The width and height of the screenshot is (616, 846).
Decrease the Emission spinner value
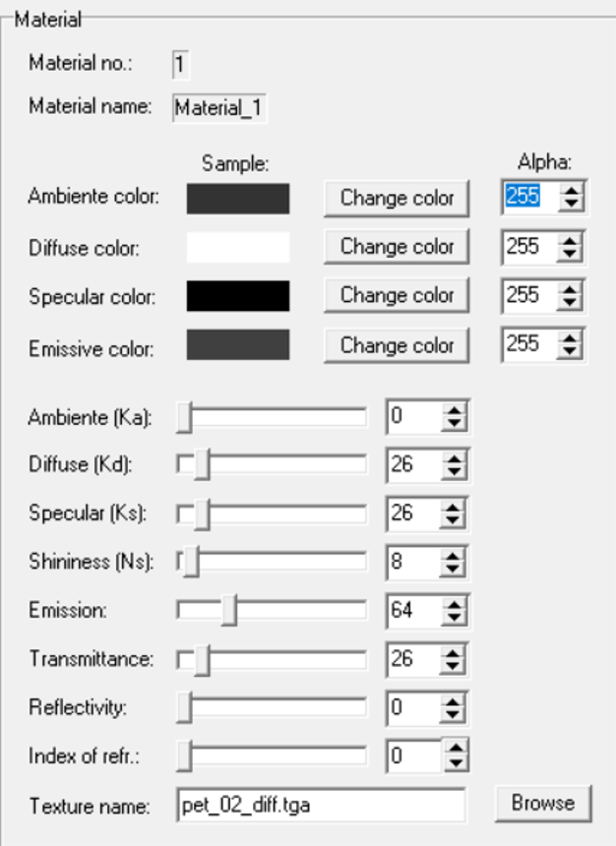[x=454, y=618]
